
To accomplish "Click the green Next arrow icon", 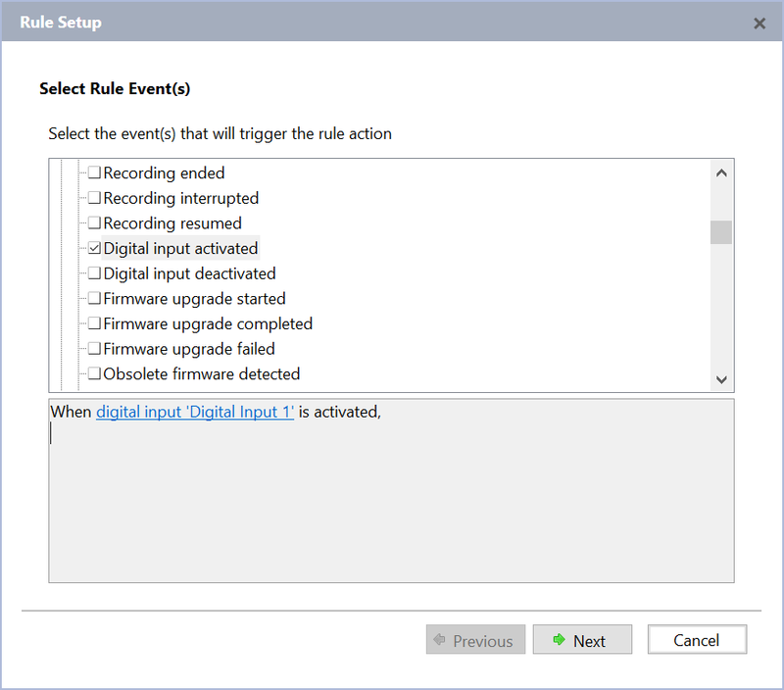I will [x=559, y=640].
